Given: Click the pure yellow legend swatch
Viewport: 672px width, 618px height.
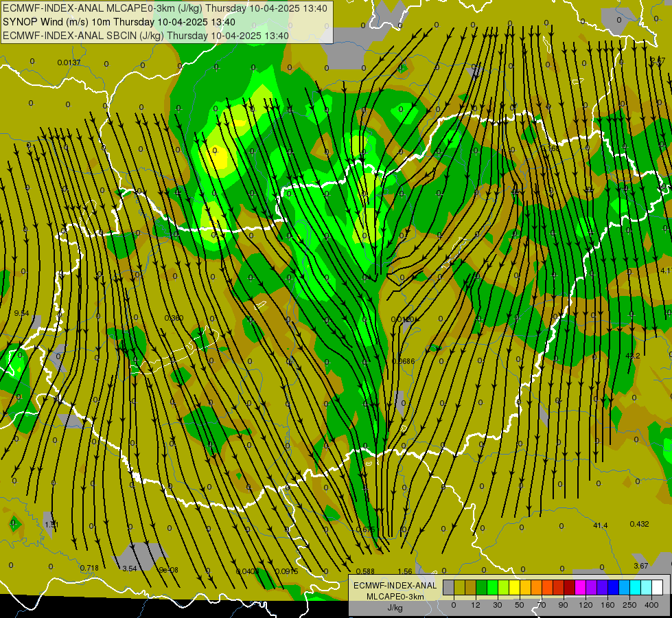Looking at the screenshot, I should [515, 587].
